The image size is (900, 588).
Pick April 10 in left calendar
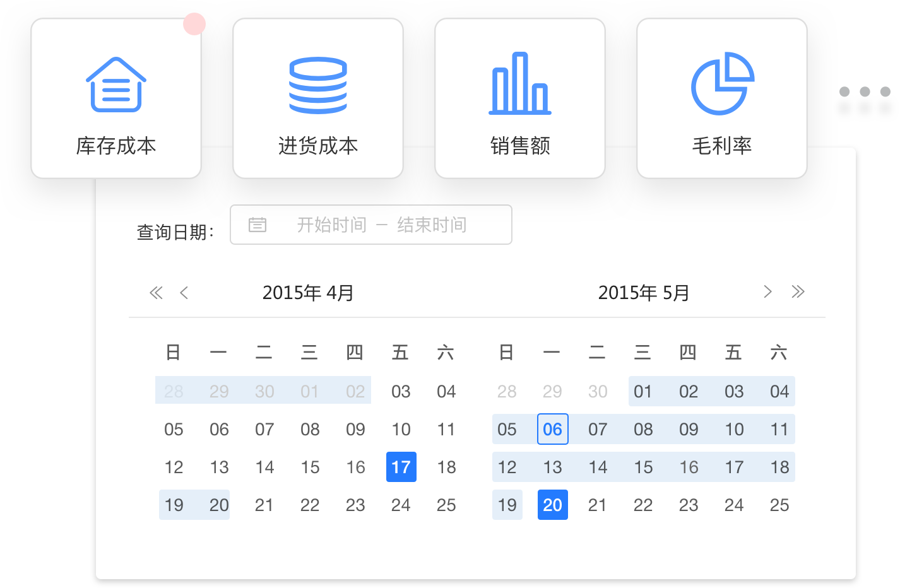pyautogui.click(x=401, y=429)
